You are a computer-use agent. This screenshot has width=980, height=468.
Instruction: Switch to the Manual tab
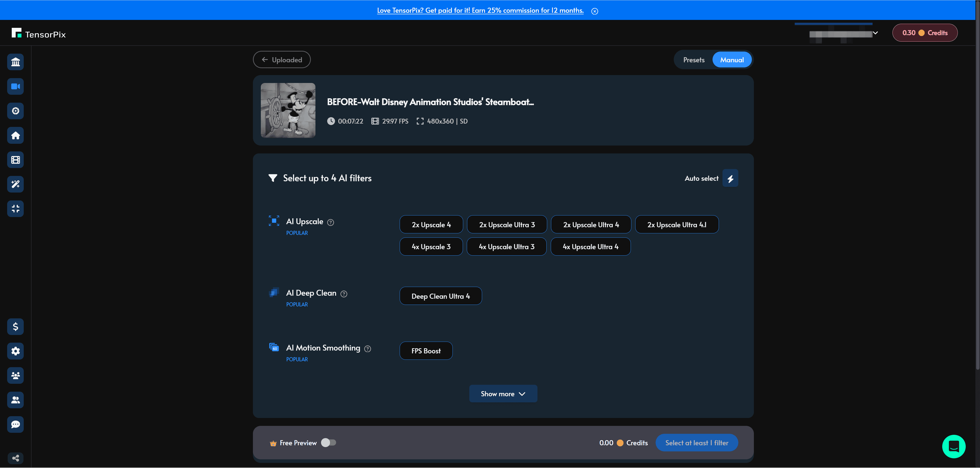(732, 60)
